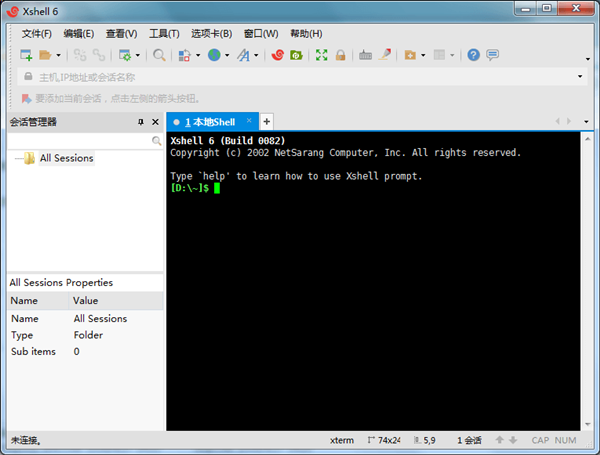Open the 工具(T) menu
The width and height of the screenshot is (600, 455).
click(x=164, y=33)
